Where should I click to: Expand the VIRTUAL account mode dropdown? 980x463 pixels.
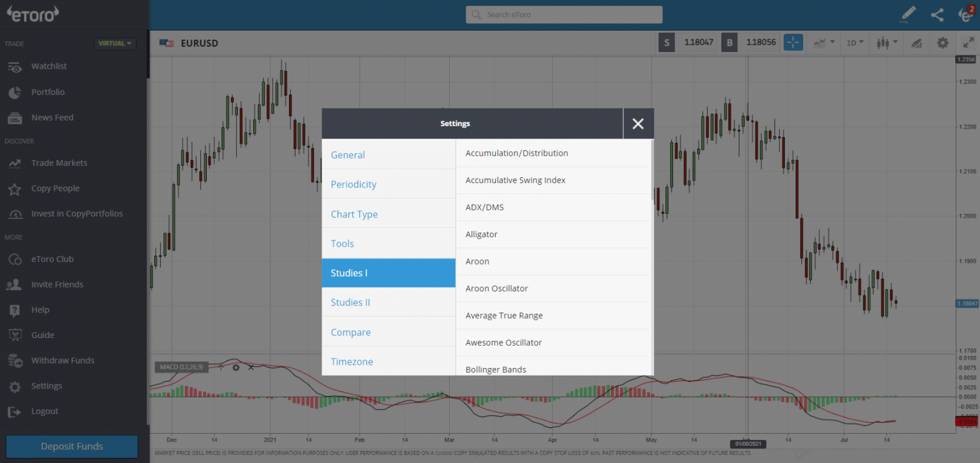pyautogui.click(x=115, y=43)
